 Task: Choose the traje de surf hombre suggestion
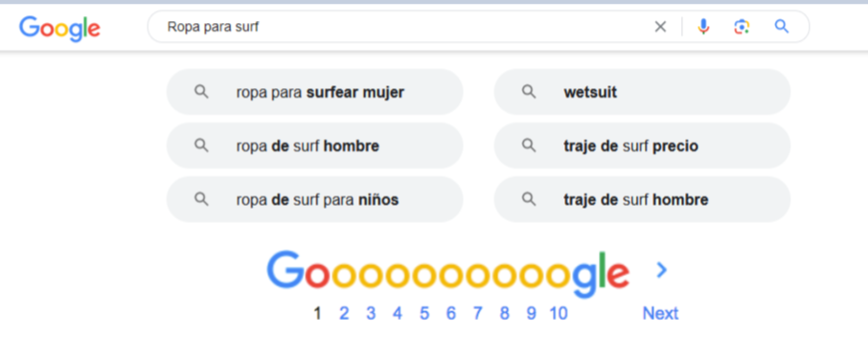point(642,199)
